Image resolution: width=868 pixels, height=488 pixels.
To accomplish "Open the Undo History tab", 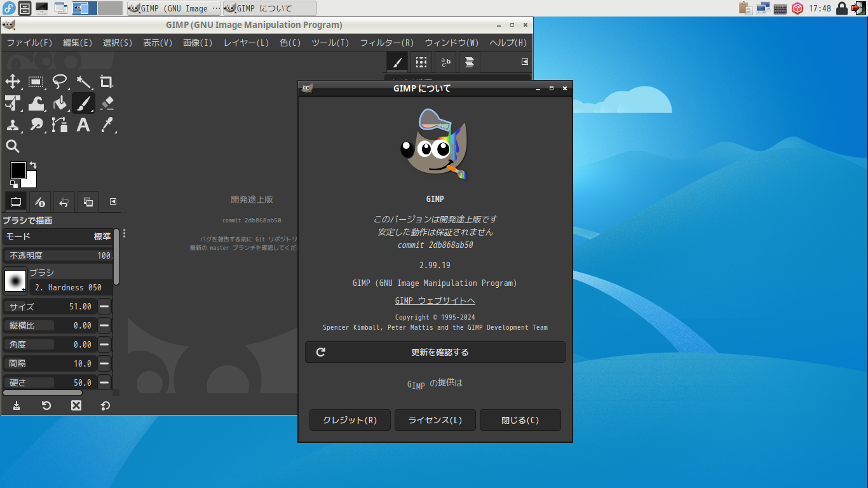I will point(64,202).
